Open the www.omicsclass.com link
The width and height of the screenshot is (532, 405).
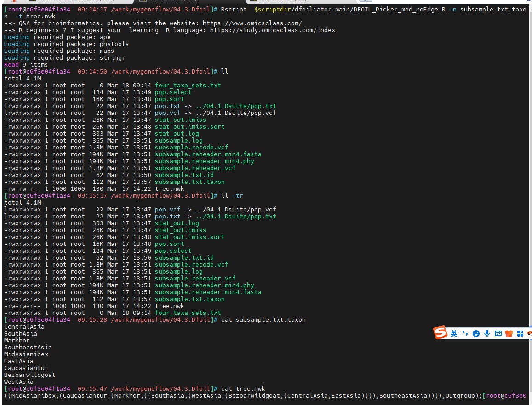pos(252,23)
